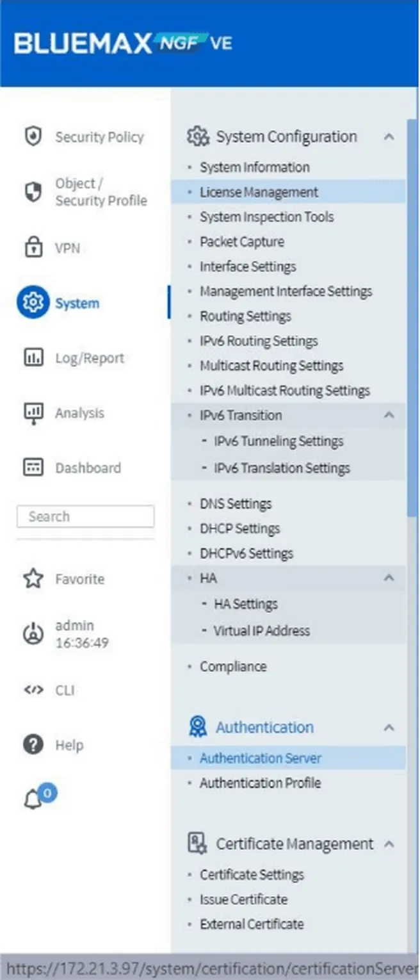Open Certificate Settings

(252, 875)
